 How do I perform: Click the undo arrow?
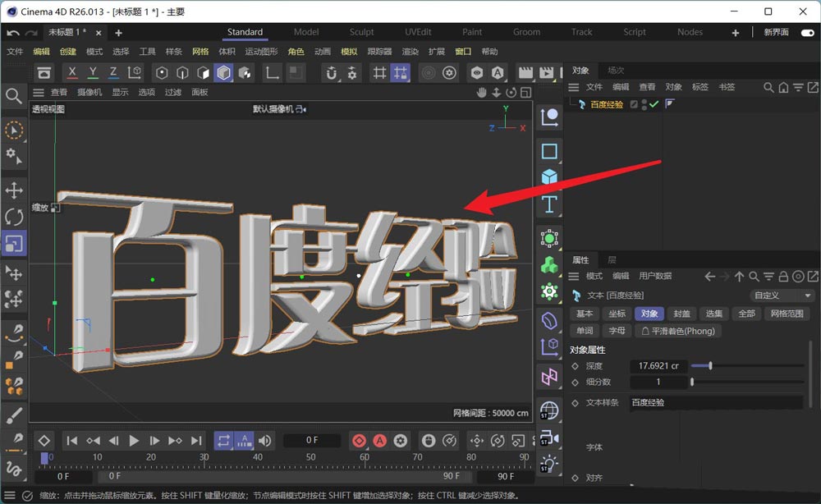click(13, 33)
